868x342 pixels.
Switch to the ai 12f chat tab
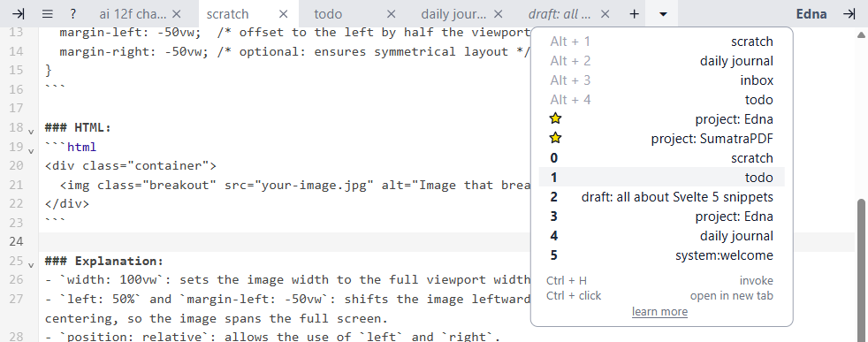coord(133,14)
